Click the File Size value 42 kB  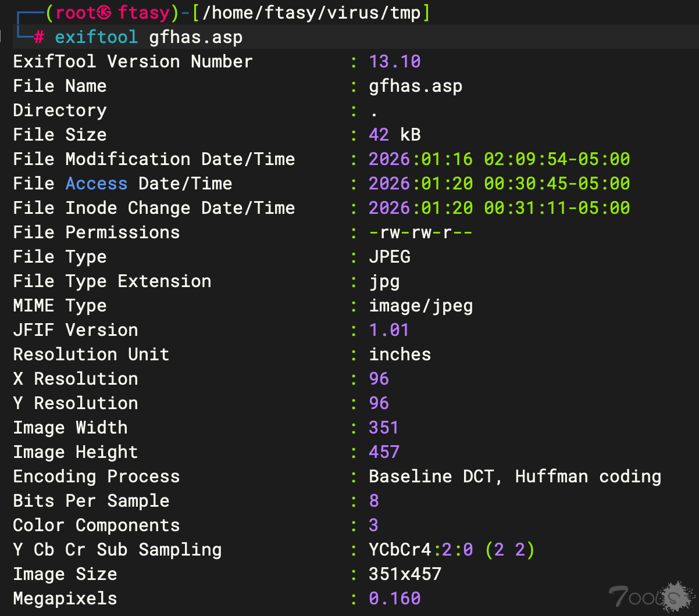click(x=394, y=135)
